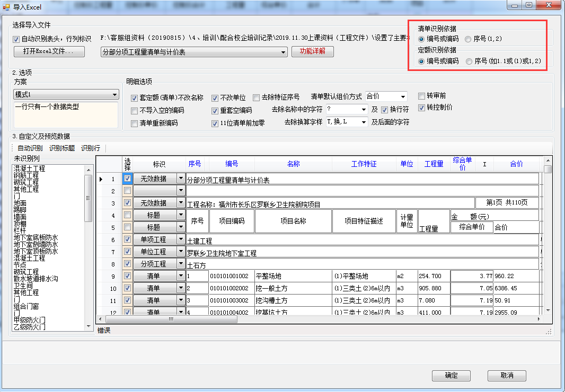Enable the 去除特征序号 checkbox

[x=257, y=97]
